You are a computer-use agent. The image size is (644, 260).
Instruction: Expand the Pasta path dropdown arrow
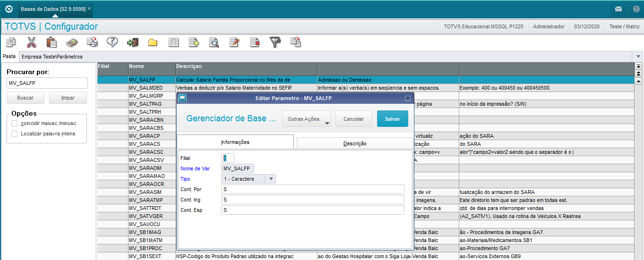click(639, 57)
